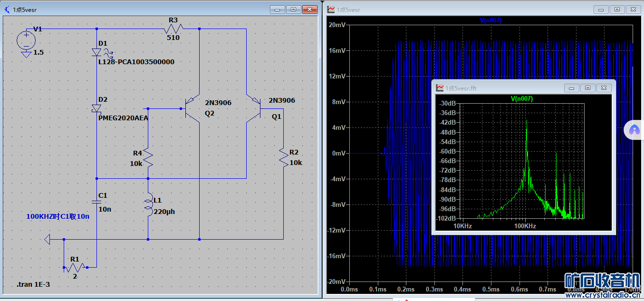Click the V1 voltage source symbol
Screen dimensions: 644x301
[26, 40]
